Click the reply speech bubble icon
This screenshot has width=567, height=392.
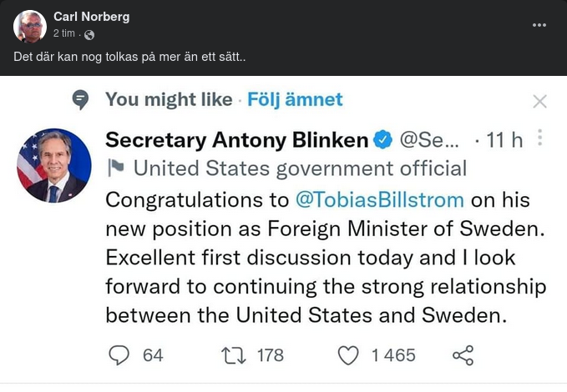(120, 355)
